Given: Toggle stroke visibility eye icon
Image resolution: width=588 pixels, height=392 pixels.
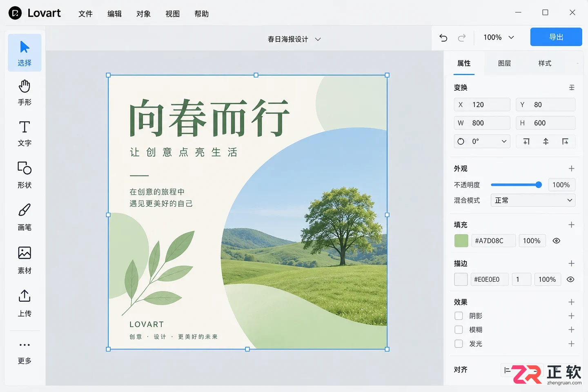Looking at the screenshot, I should (570, 280).
